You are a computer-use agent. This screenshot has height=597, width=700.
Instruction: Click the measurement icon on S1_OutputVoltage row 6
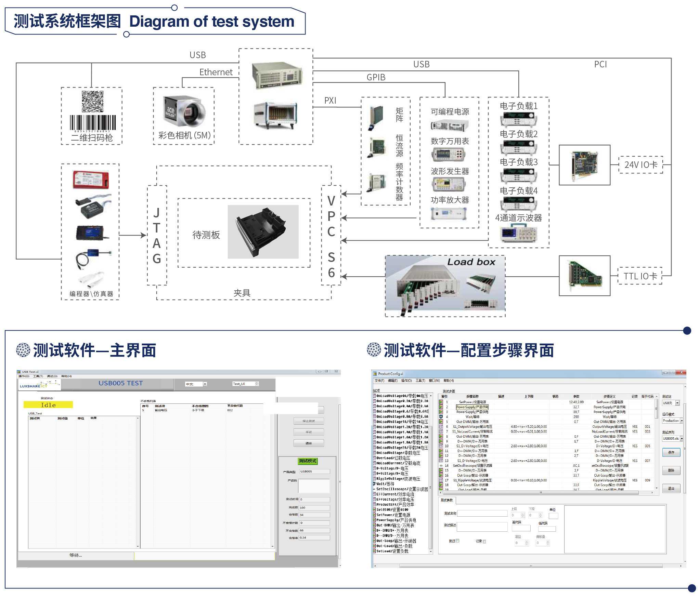pos(441,426)
